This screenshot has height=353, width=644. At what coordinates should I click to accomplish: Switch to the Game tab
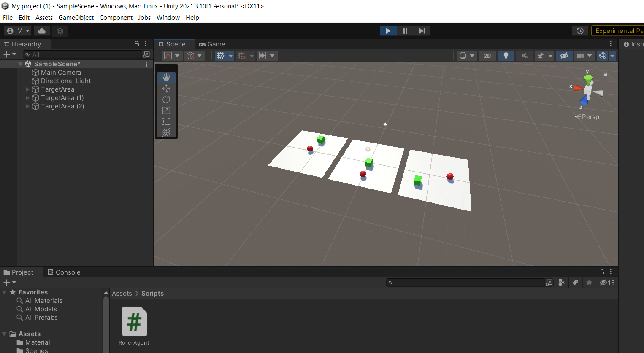coord(212,44)
